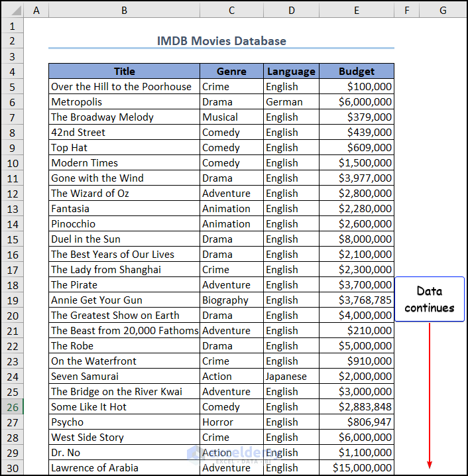Select 'Some Like It Hot' cell
Viewport: 468px width, 476px height.
click(124, 407)
